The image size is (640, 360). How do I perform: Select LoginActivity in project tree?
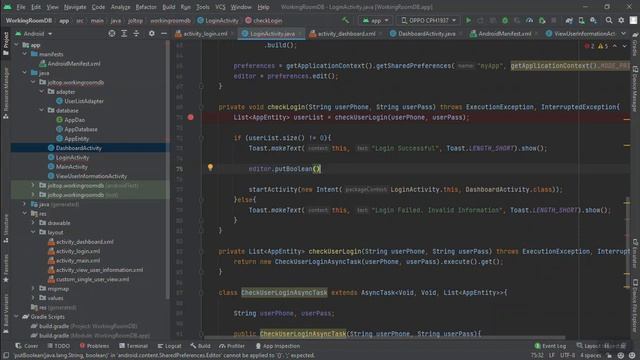pos(72,158)
